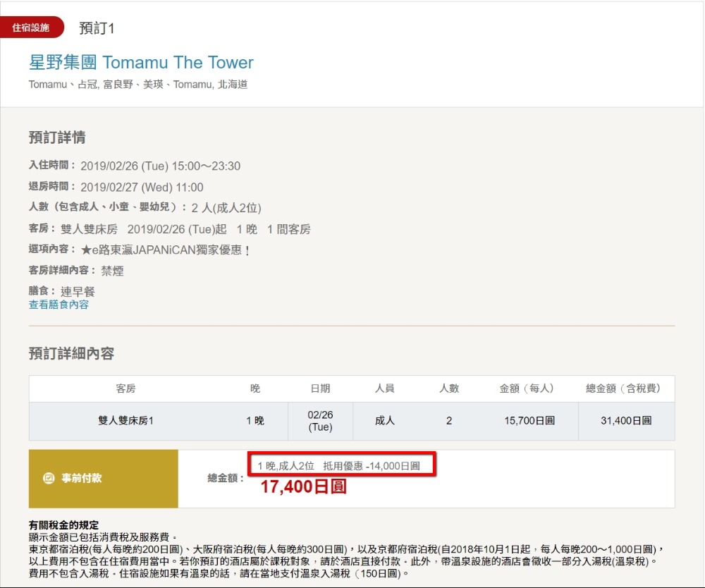
Task: Click the 晚 column header
Action: pos(255,388)
